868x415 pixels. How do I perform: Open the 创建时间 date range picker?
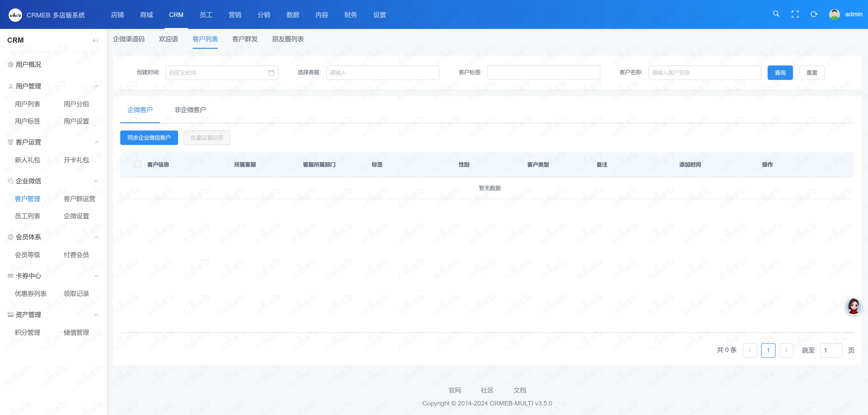(x=222, y=73)
